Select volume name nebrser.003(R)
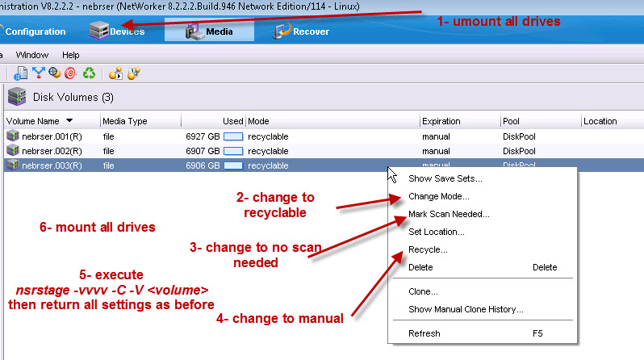Viewport: 644px width, 360px height. [52, 165]
